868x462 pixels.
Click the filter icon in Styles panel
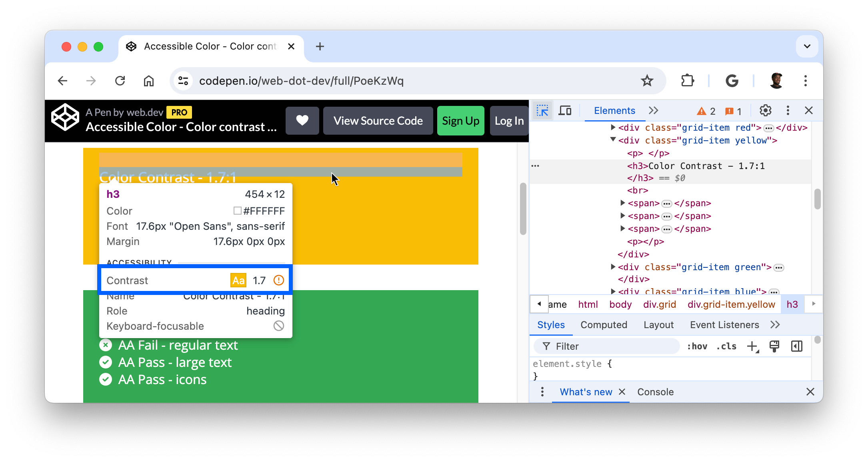click(x=545, y=346)
